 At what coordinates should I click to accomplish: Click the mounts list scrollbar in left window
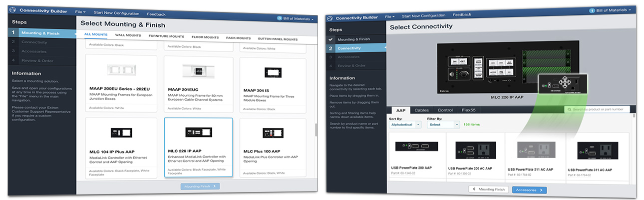click(316, 130)
